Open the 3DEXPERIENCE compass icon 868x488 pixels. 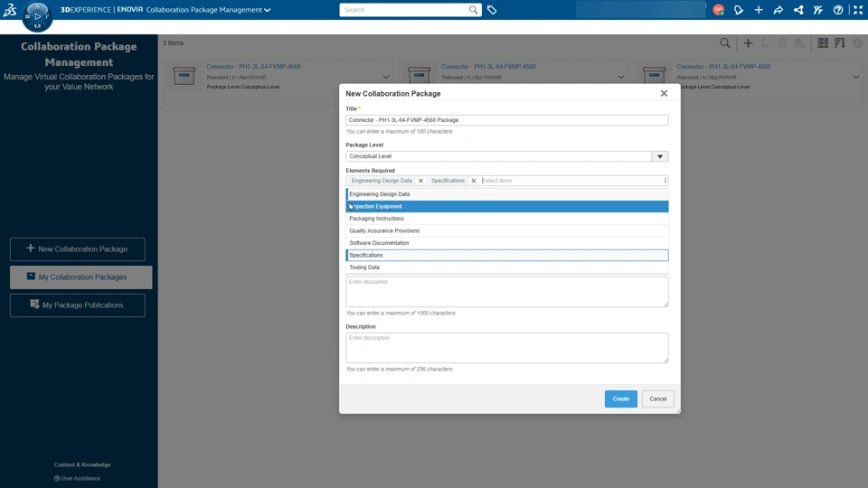(x=37, y=16)
